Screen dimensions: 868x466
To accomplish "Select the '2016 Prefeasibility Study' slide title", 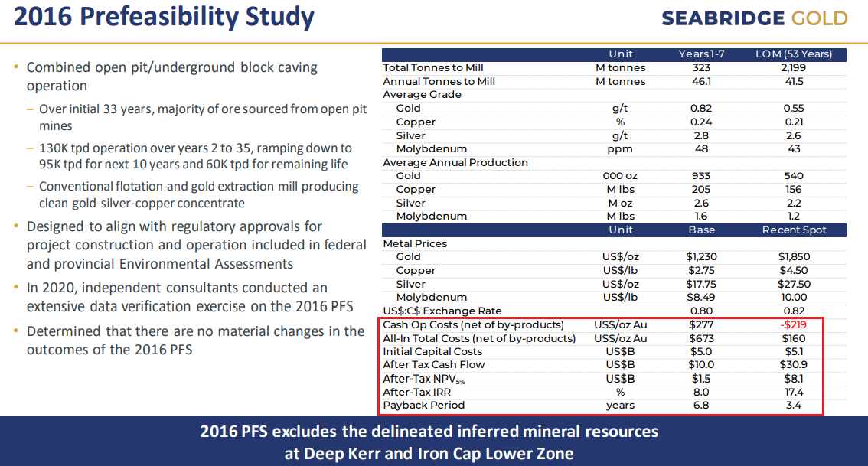I will tap(164, 17).
